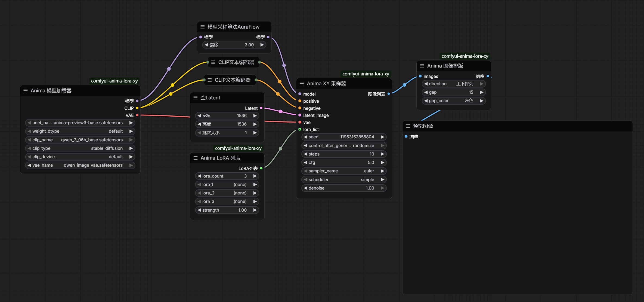Image resolution: width=644 pixels, height=302 pixels.
Task: Click the LoRA列表 output socket
Action: coord(261,168)
